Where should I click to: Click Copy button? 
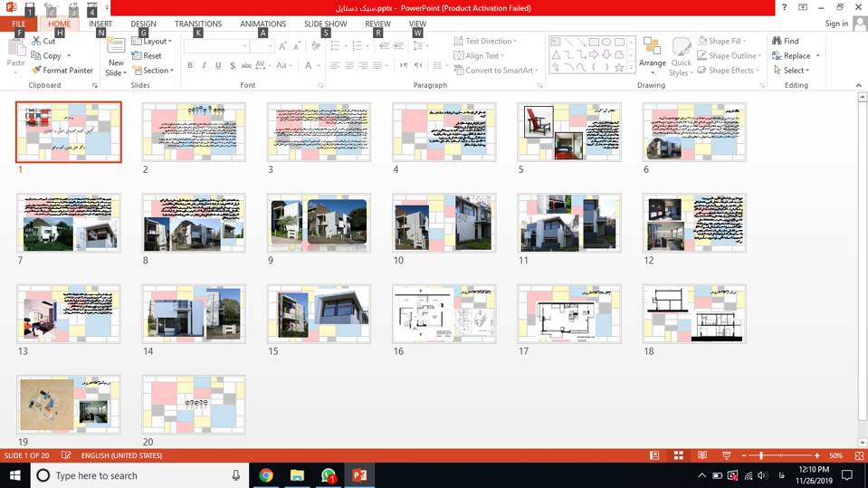46,55
